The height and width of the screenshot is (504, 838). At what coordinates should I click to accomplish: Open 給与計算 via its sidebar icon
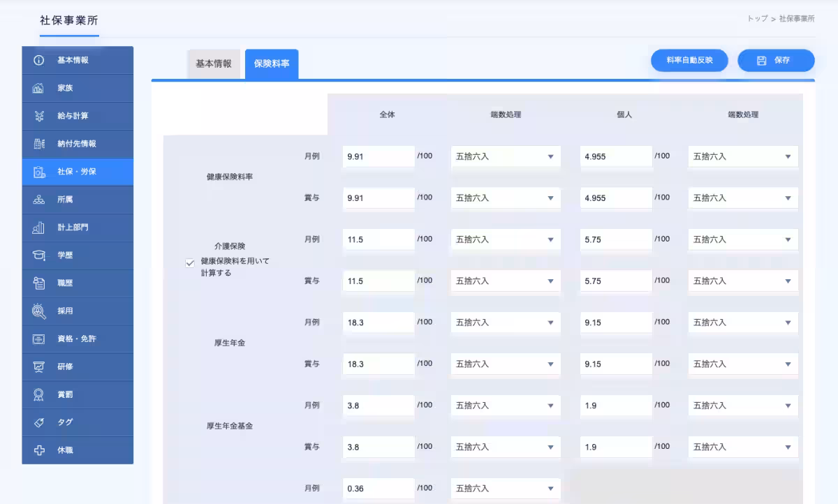pos(38,117)
